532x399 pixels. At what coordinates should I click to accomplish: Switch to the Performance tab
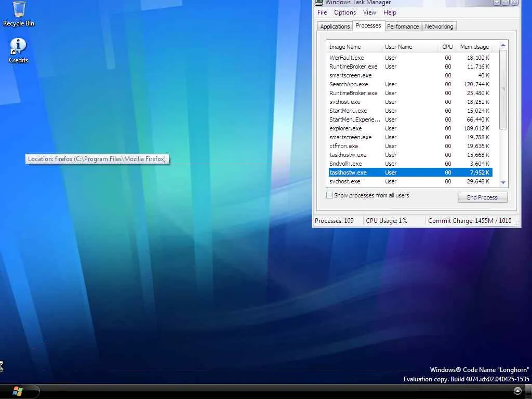[403, 26]
